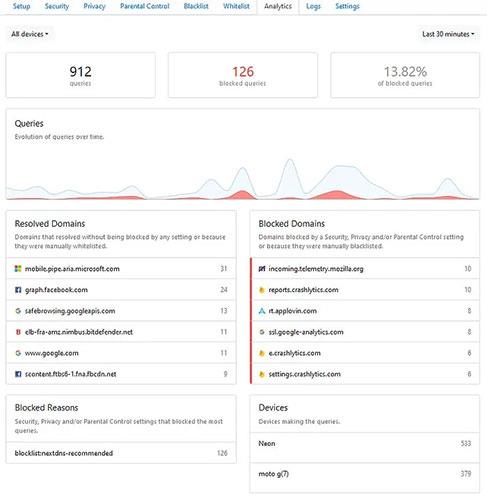Screen dimensions: 487x500
Task: Select the moto g(7) device row
Action: pos(365,474)
